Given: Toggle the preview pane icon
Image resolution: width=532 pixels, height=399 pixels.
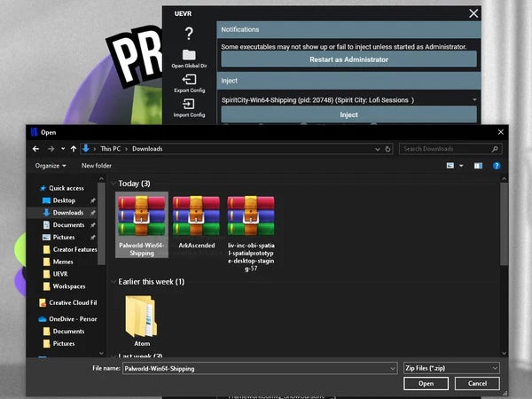Looking at the screenshot, I should click(478, 166).
